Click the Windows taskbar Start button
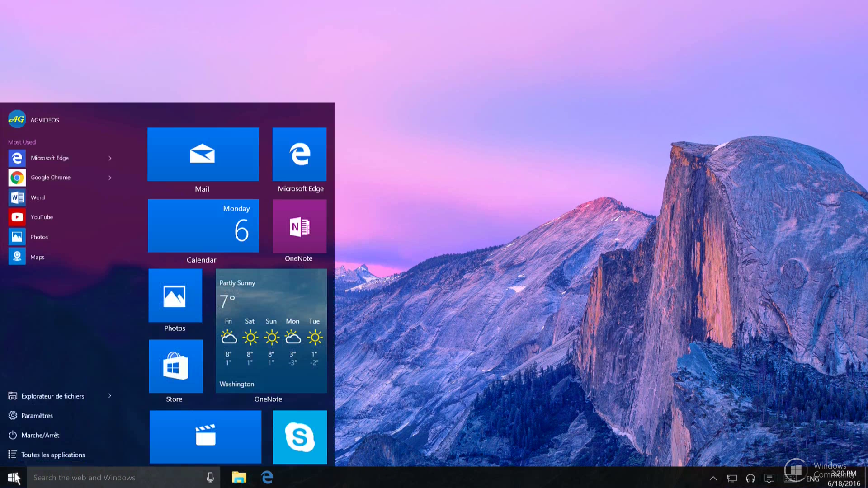 tap(13, 477)
